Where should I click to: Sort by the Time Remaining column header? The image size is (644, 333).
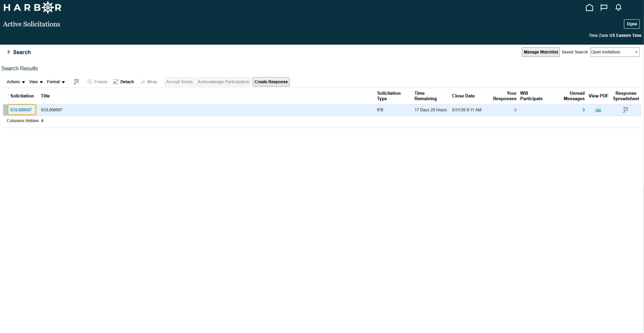(425, 96)
